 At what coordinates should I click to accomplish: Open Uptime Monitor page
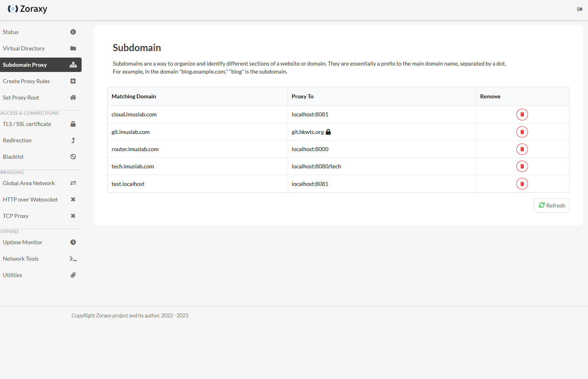(40, 242)
